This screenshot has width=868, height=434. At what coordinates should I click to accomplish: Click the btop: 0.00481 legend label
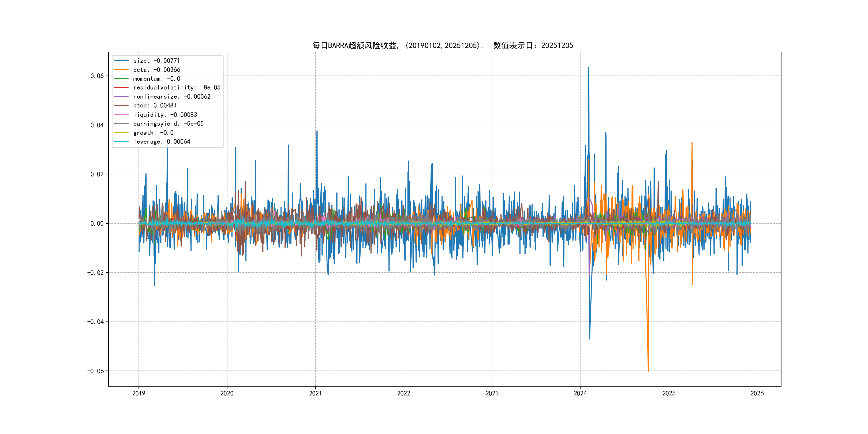pyautogui.click(x=155, y=106)
